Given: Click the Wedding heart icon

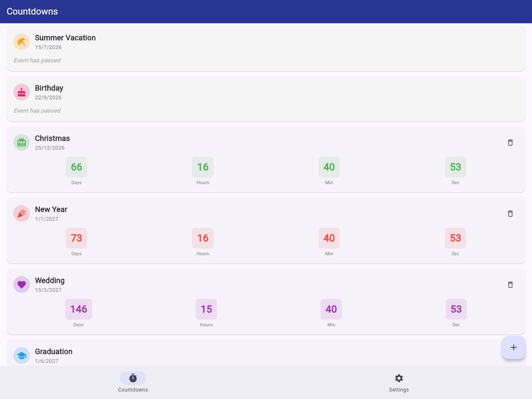Looking at the screenshot, I should [22, 285].
